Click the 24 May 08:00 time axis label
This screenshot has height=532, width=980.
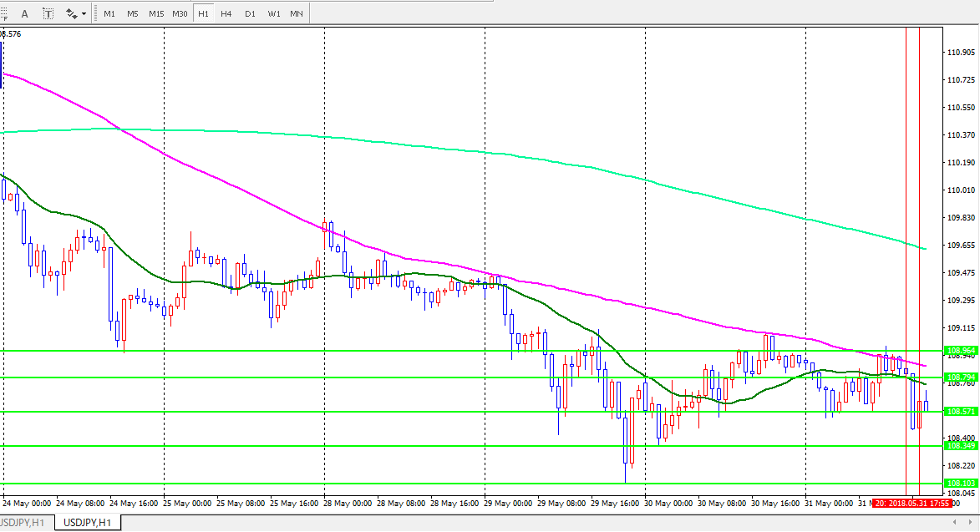(80, 504)
